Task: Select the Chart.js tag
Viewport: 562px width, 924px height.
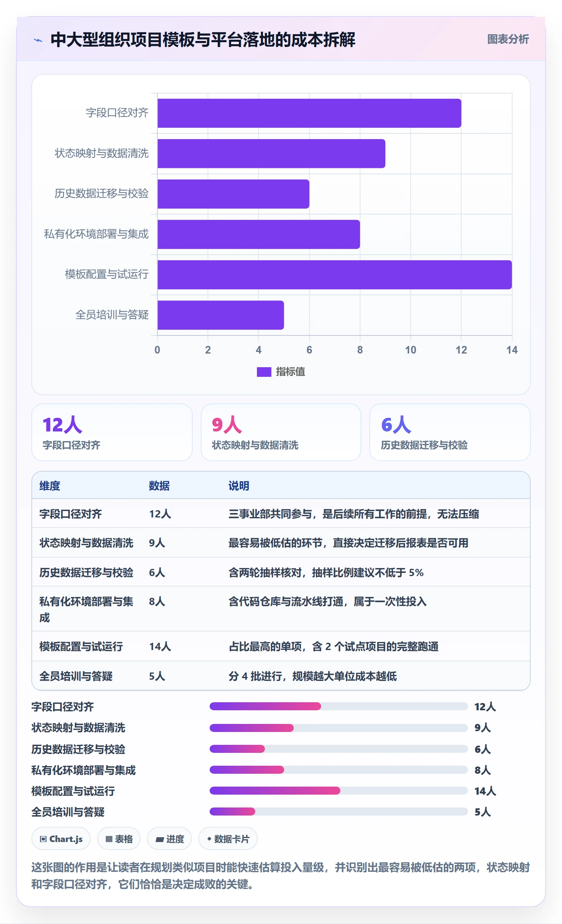Action: (61, 839)
